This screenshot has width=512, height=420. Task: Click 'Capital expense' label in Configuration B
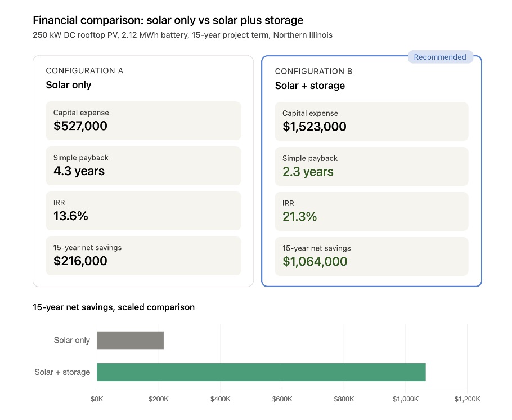(x=310, y=113)
